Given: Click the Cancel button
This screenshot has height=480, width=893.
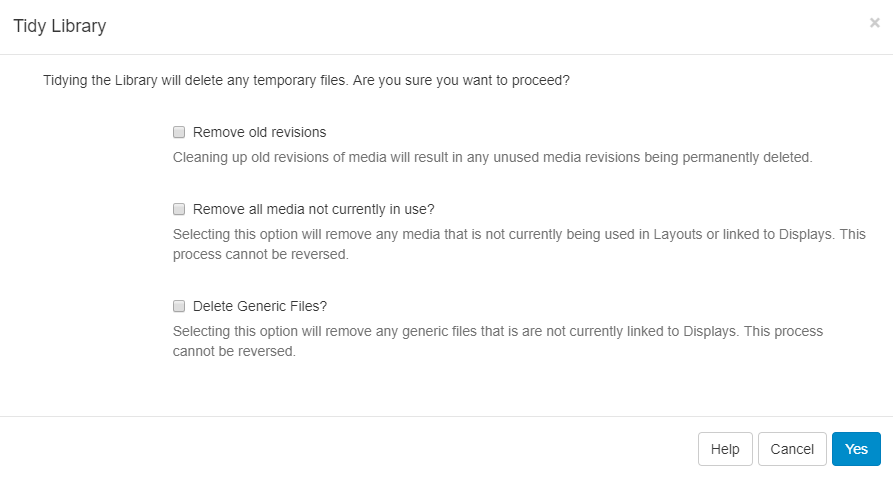Looking at the screenshot, I should [x=792, y=449].
